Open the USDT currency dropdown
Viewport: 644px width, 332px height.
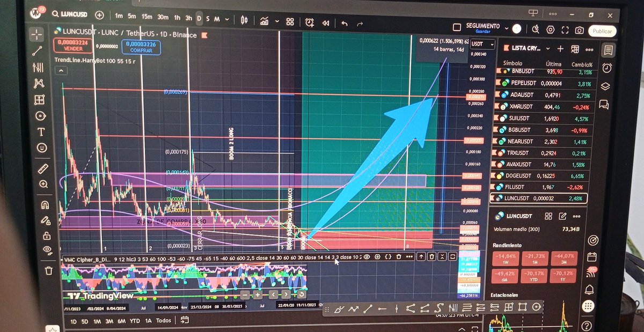coord(482,44)
